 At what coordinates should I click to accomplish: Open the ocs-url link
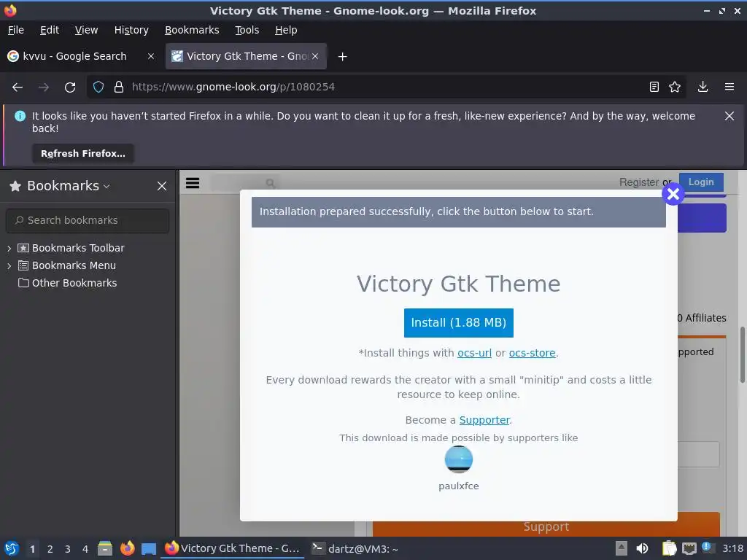coord(474,353)
